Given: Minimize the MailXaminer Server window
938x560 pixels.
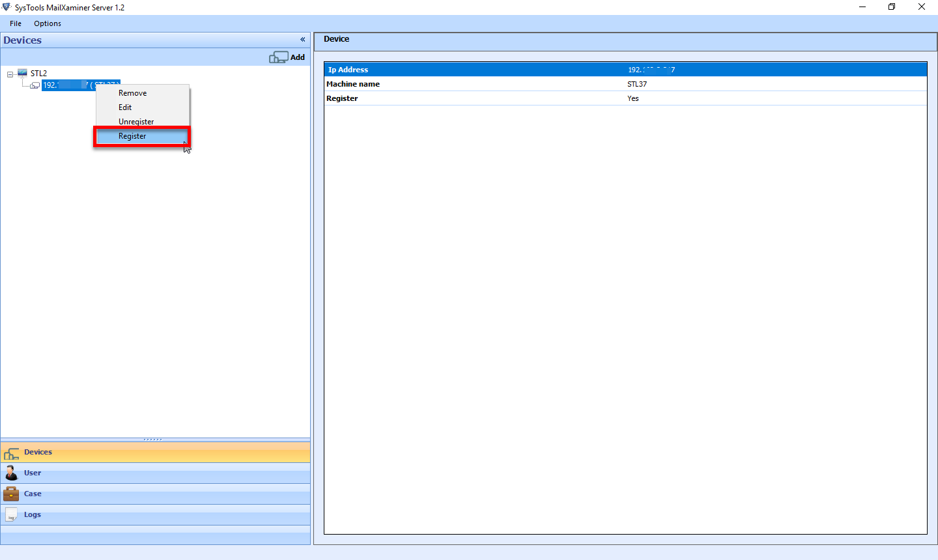Looking at the screenshot, I should tap(862, 7).
